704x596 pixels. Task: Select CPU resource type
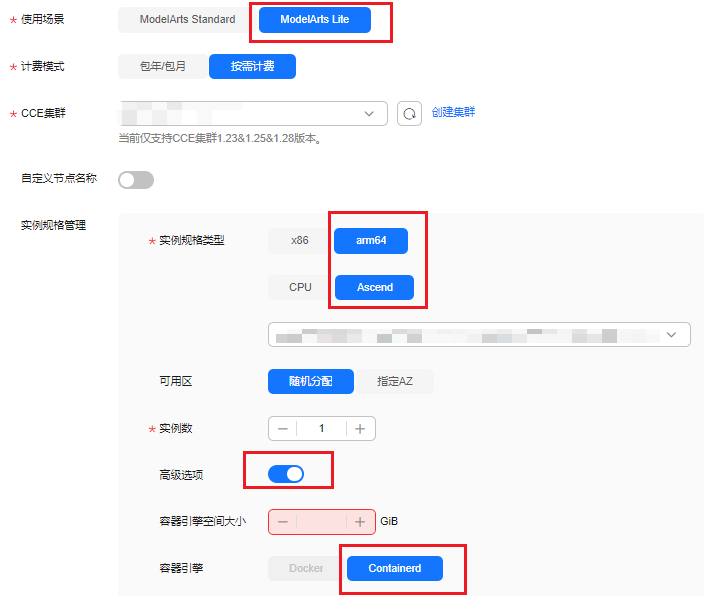[300, 287]
